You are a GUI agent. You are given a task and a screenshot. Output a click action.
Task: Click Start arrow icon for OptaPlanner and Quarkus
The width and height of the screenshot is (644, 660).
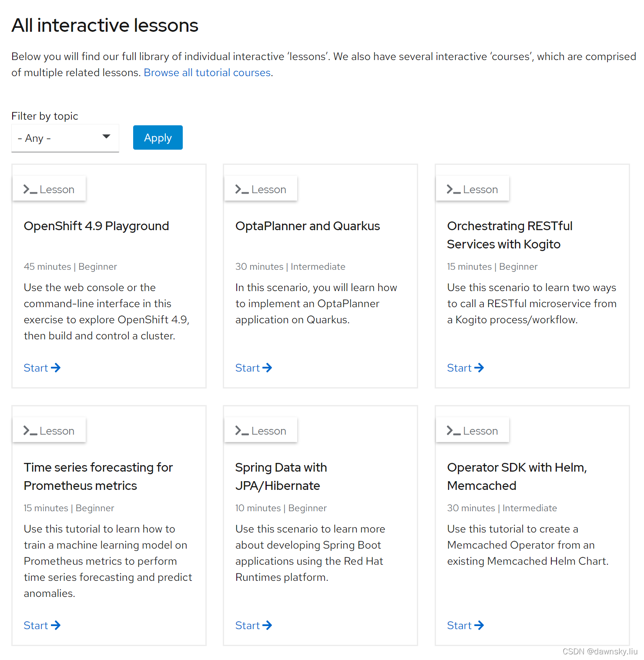point(267,368)
